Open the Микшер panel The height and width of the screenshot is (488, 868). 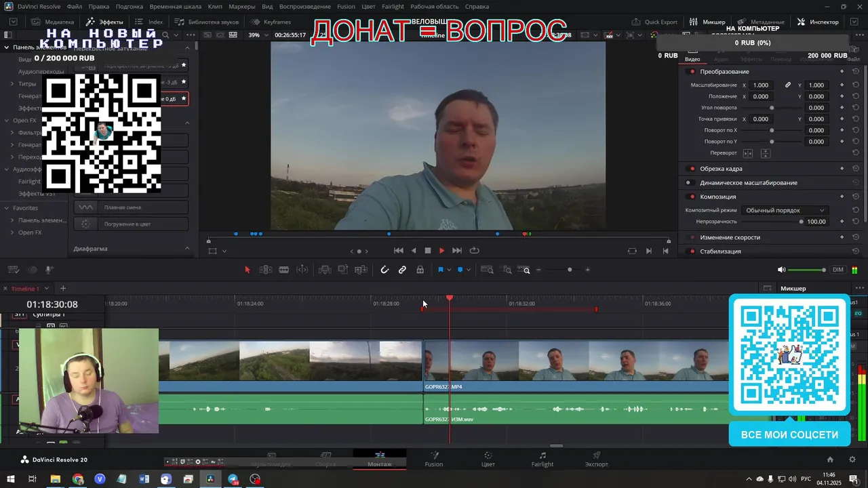coord(707,22)
